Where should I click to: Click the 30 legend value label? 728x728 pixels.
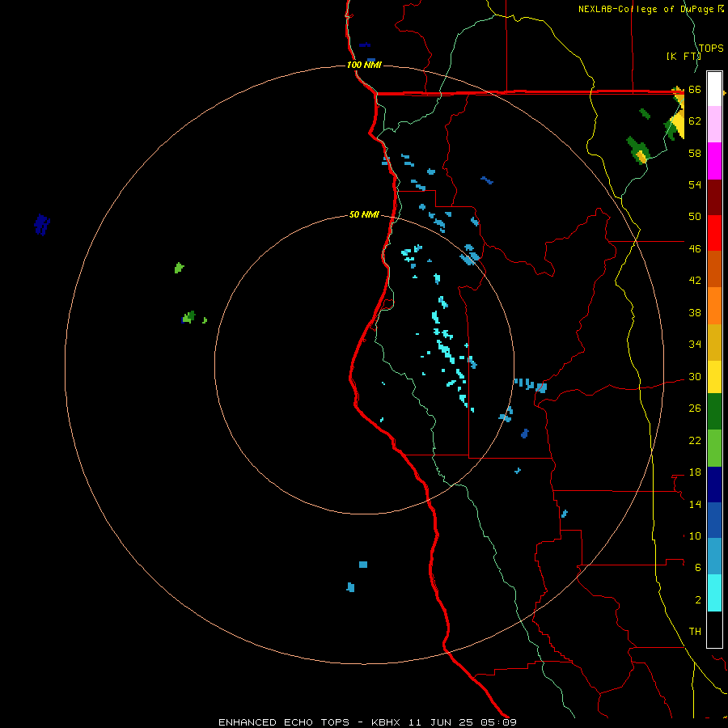tap(695, 376)
